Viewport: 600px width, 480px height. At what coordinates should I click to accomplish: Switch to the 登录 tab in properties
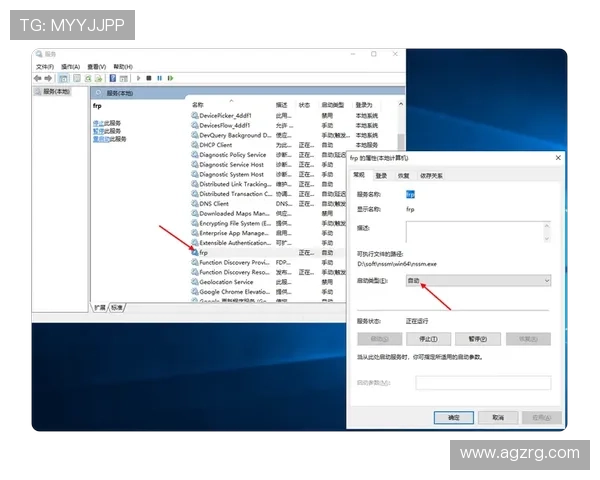[381, 175]
